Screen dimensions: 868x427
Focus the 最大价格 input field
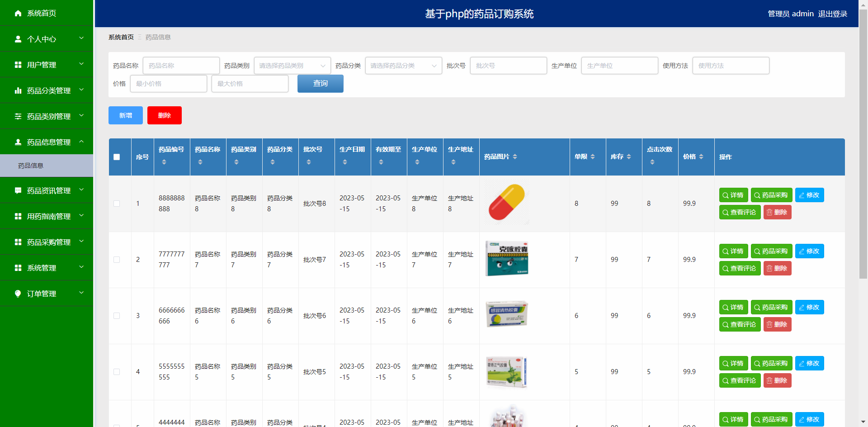250,84
